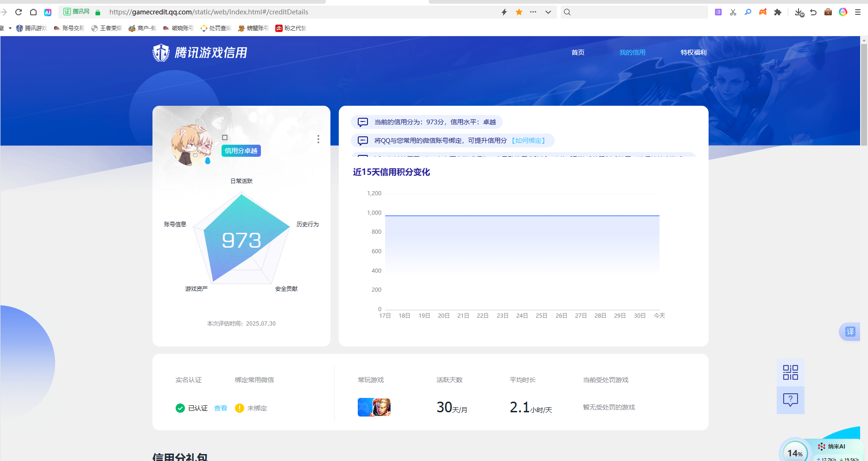The width and height of the screenshot is (868, 461).
Task: Open the QR code side button
Action: (791, 372)
